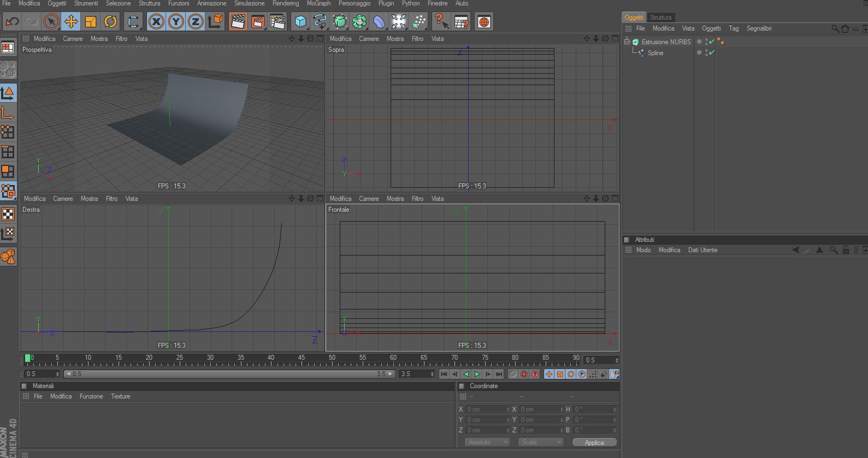Add a Cube primitive object
This screenshot has height=458, width=868.
click(300, 22)
